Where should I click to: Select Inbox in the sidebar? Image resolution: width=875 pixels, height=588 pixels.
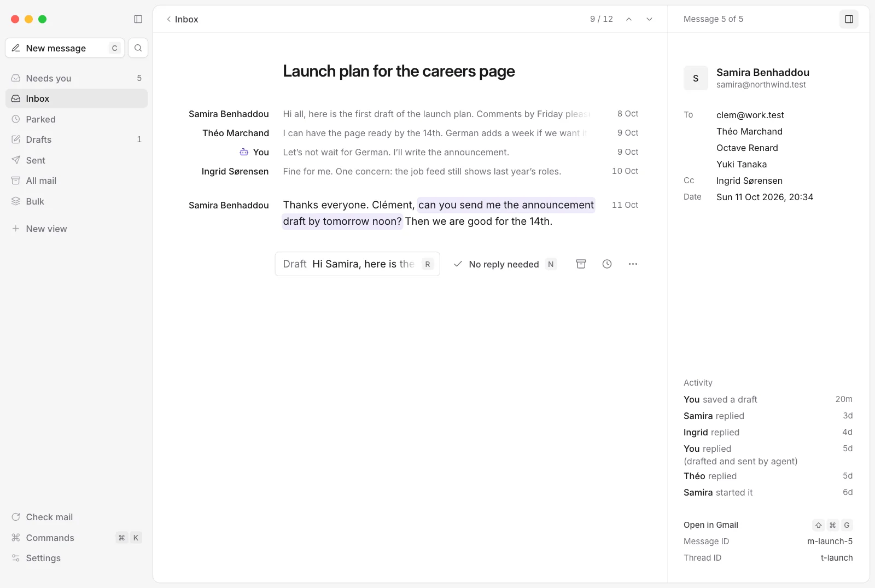[x=77, y=98]
